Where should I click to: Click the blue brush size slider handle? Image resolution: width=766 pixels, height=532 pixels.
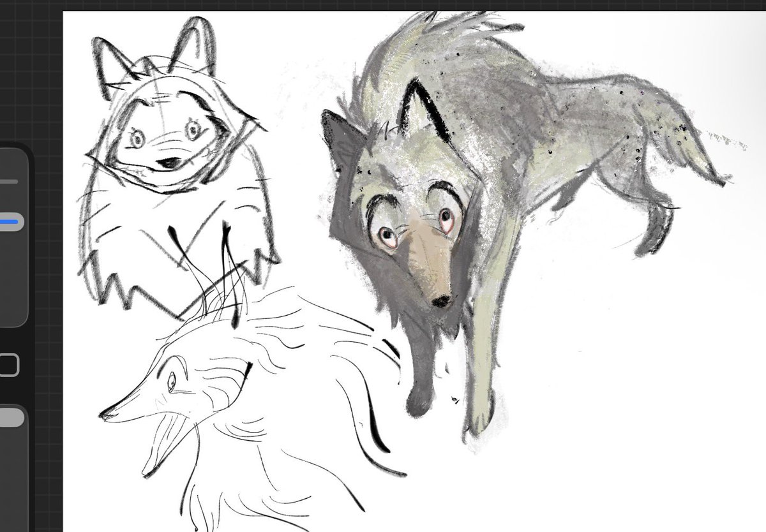[x=11, y=221]
